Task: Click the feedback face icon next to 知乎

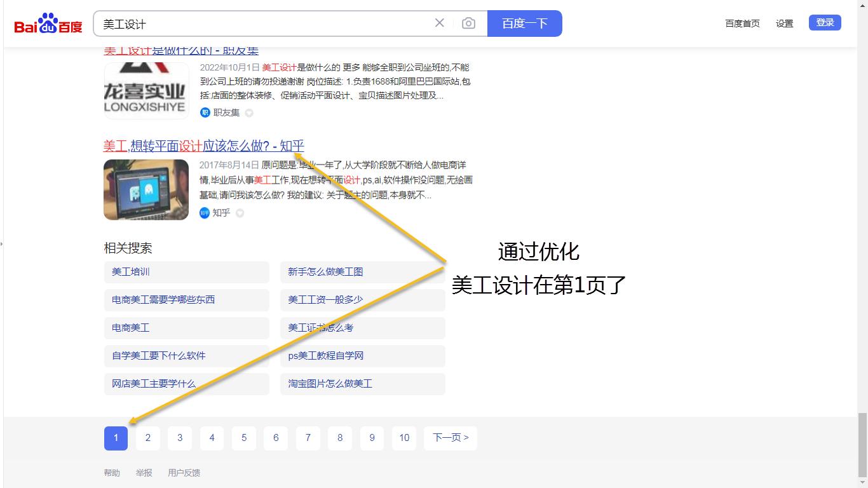Action: click(x=240, y=213)
